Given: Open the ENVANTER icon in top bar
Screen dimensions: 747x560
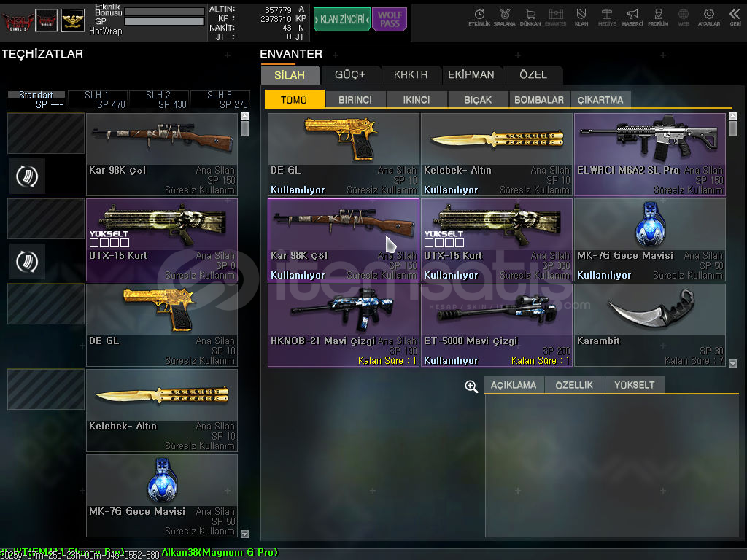Looking at the screenshot, I should point(555,17).
